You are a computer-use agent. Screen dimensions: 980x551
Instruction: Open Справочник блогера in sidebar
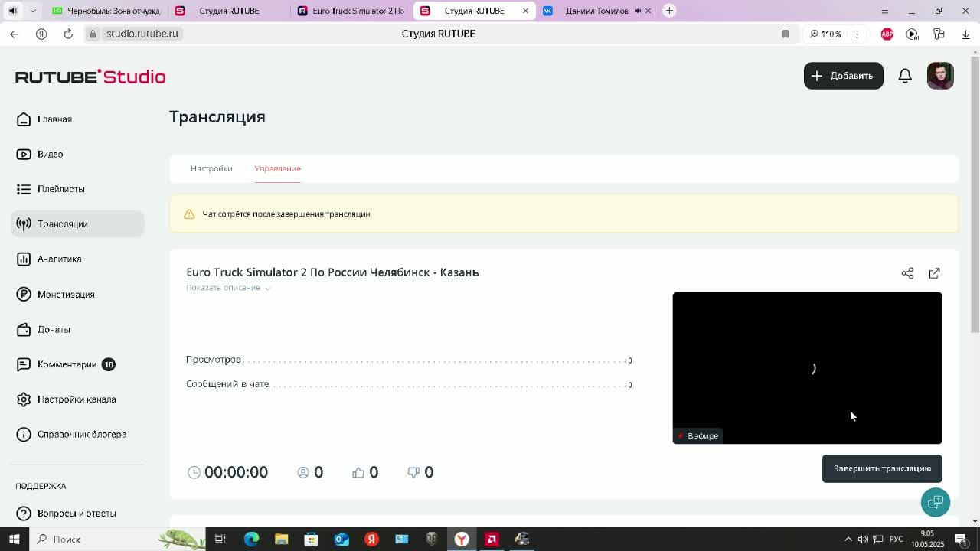[77, 434]
